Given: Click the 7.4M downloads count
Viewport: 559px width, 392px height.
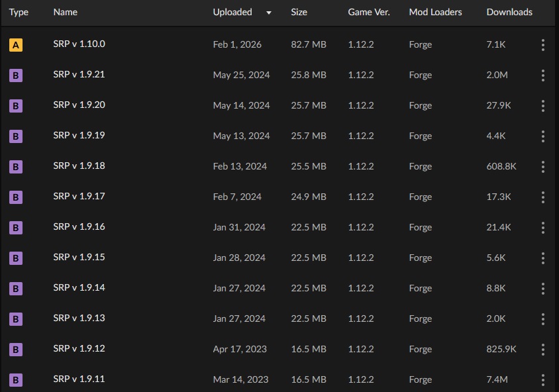Looking at the screenshot, I should pos(497,379).
